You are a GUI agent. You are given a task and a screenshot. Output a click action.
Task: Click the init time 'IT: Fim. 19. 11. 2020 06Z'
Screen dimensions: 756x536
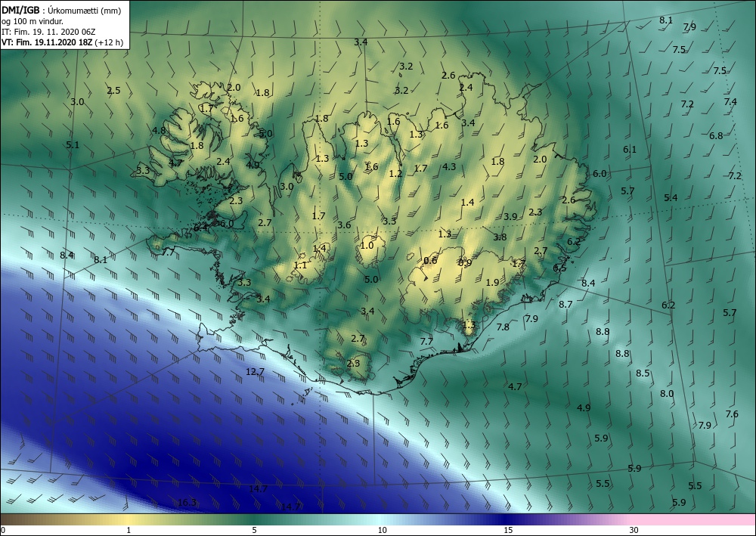[x=48, y=31]
